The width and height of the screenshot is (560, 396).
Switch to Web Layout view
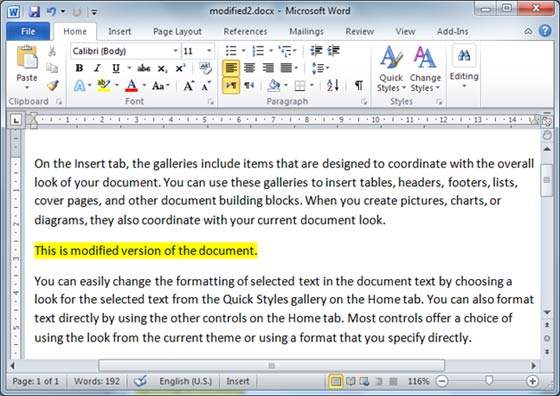[365, 381]
